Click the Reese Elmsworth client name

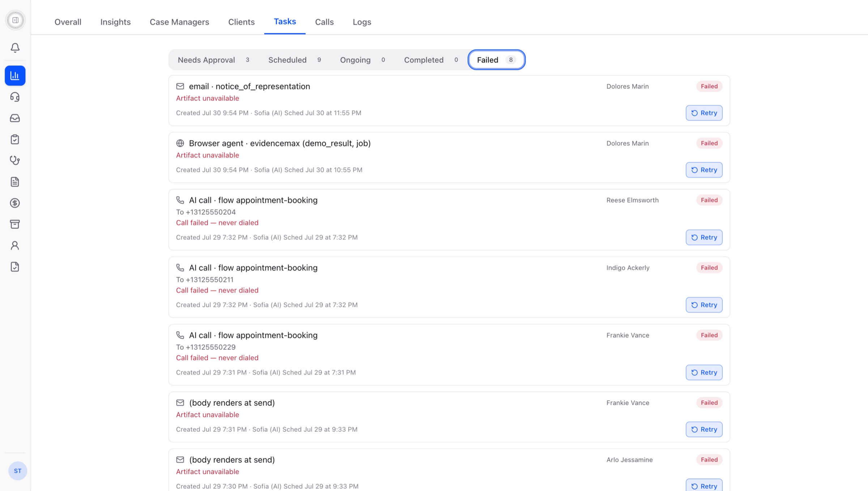click(632, 200)
